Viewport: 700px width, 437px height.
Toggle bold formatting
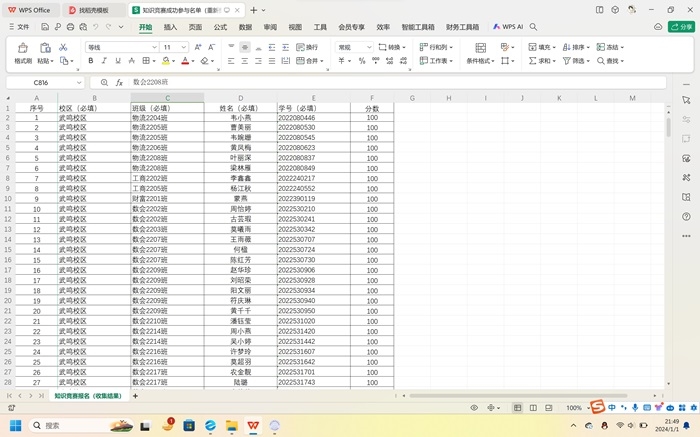tap(90, 61)
